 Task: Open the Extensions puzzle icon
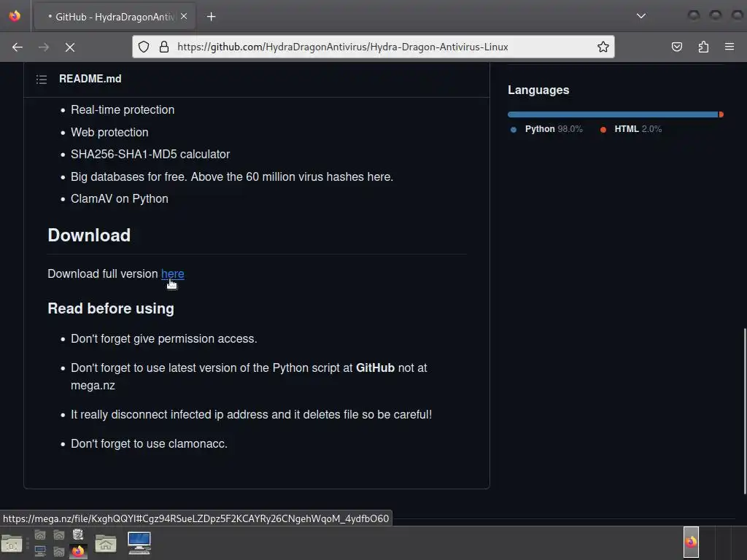(703, 47)
